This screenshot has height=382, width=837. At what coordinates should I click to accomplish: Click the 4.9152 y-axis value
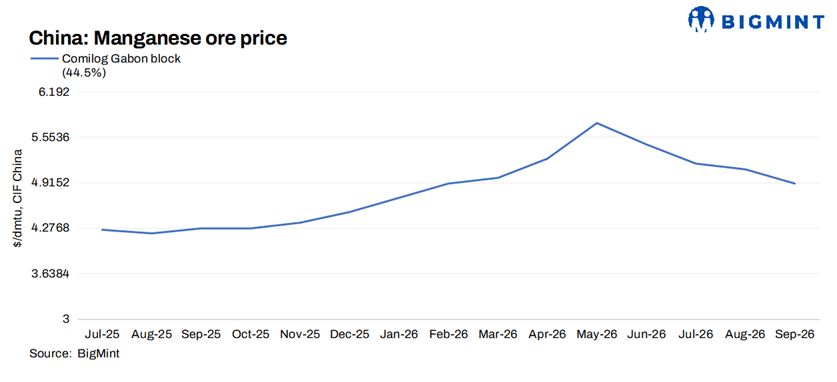point(51,182)
